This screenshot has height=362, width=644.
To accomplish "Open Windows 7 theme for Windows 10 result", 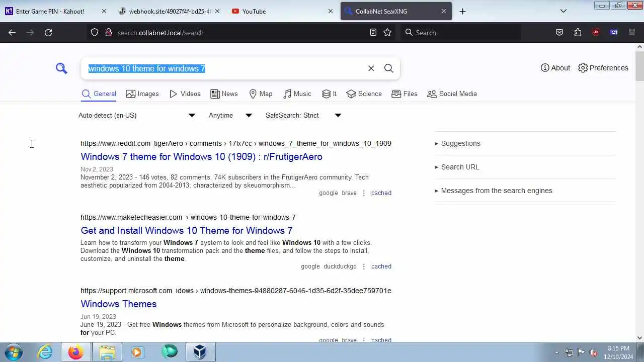I will pyautogui.click(x=201, y=156).
